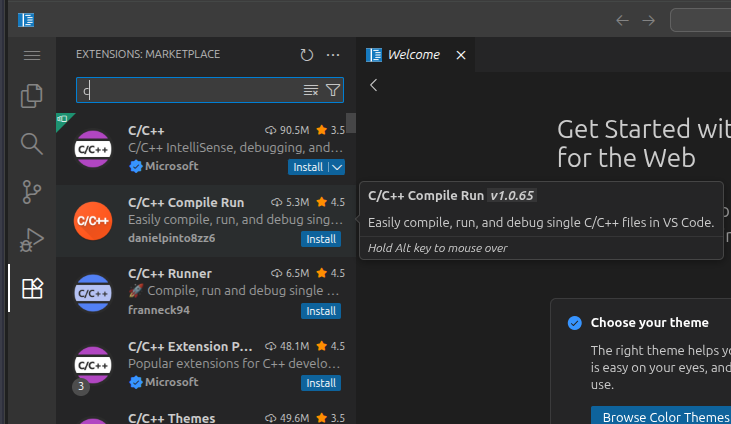Close the Welcome tab
Screen dimensions: 731x424
(461, 55)
